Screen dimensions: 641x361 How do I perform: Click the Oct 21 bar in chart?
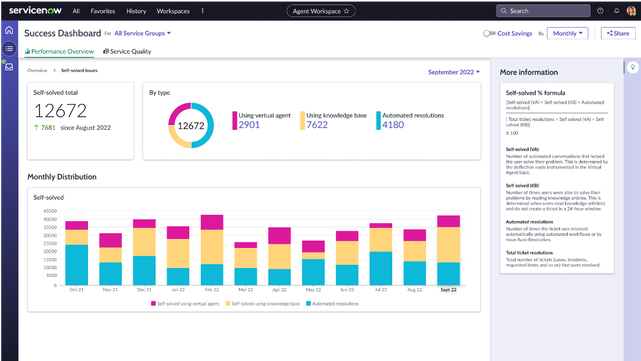pos(76,253)
